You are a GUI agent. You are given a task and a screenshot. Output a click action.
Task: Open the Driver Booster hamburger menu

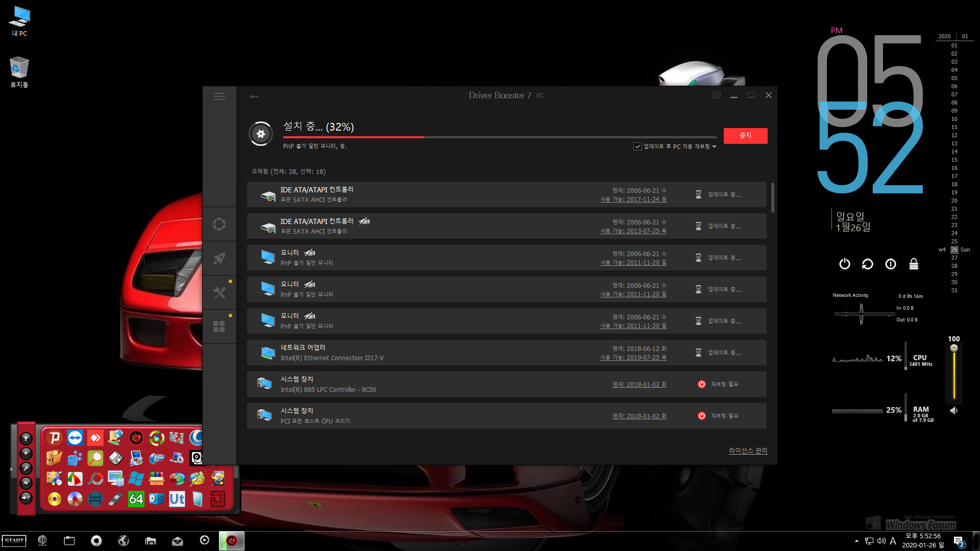[219, 96]
